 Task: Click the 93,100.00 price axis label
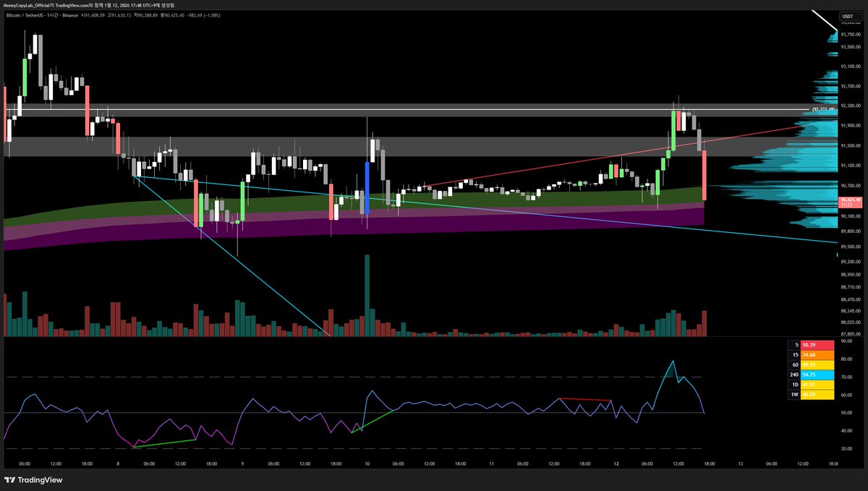[x=851, y=67]
